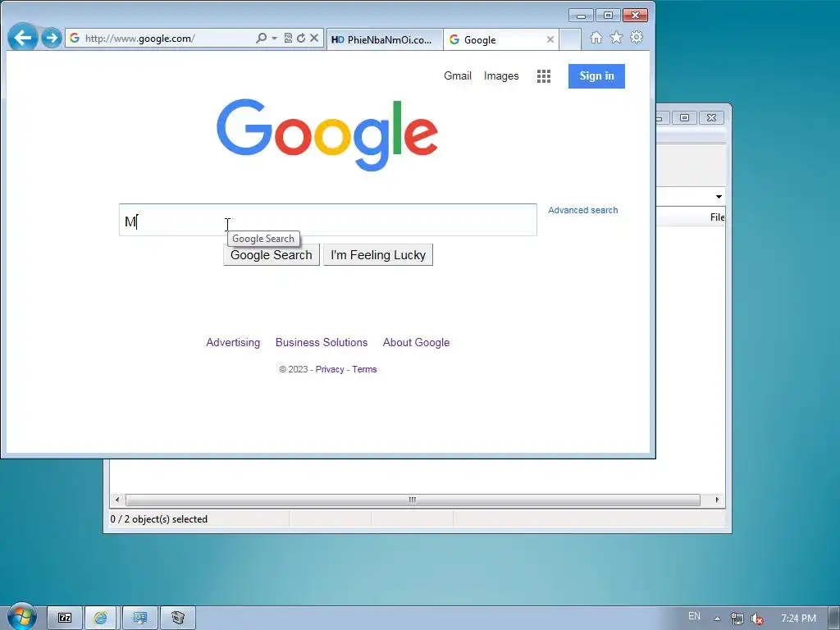Click the Google Search button
The width and height of the screenshot is (840, 630).
click(271, 255)
